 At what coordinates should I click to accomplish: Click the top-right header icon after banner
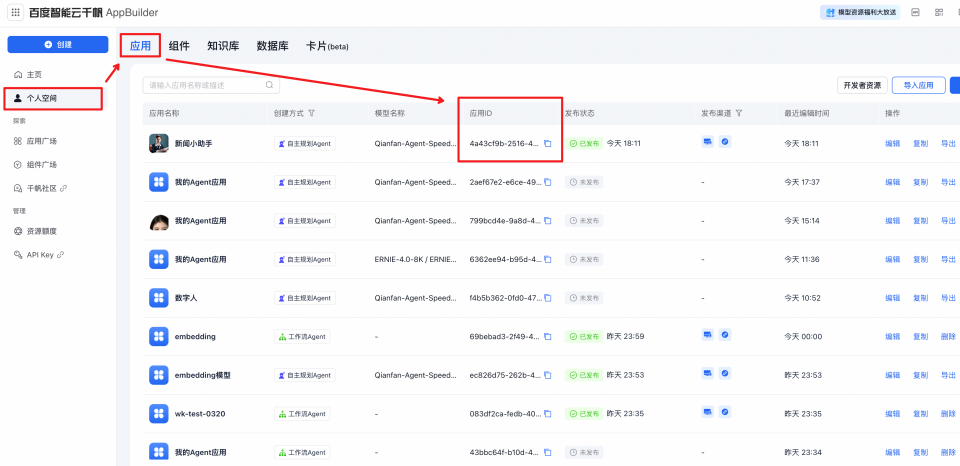click(x=916, y=12)
